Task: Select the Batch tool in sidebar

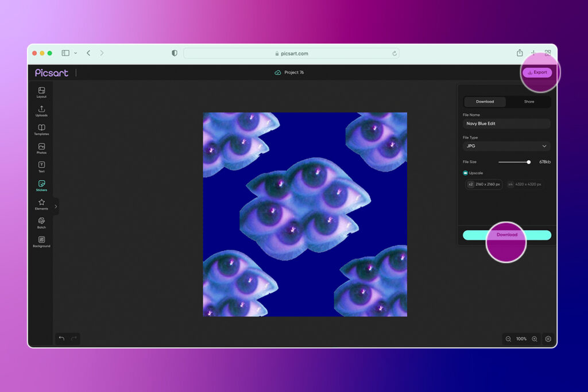Action: click(x=41, y=222)
